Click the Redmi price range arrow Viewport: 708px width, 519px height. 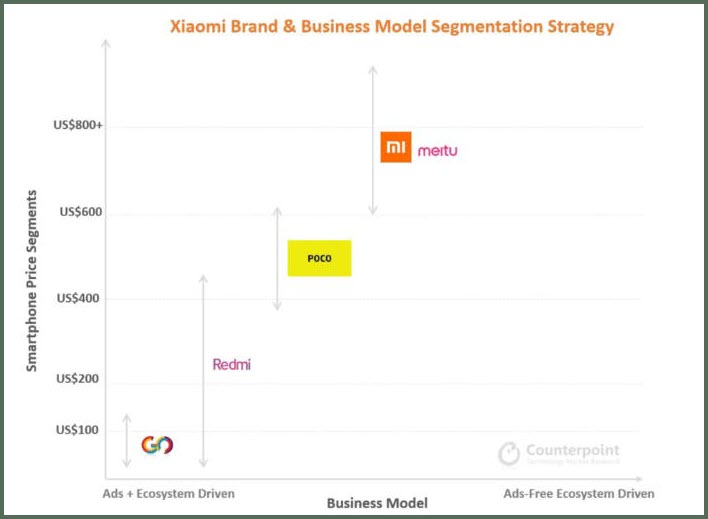tap(203, 370)
